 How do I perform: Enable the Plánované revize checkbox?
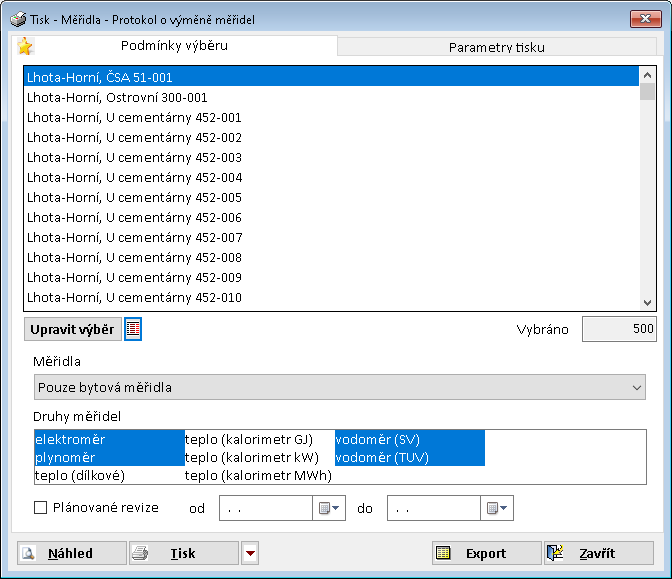41,508
